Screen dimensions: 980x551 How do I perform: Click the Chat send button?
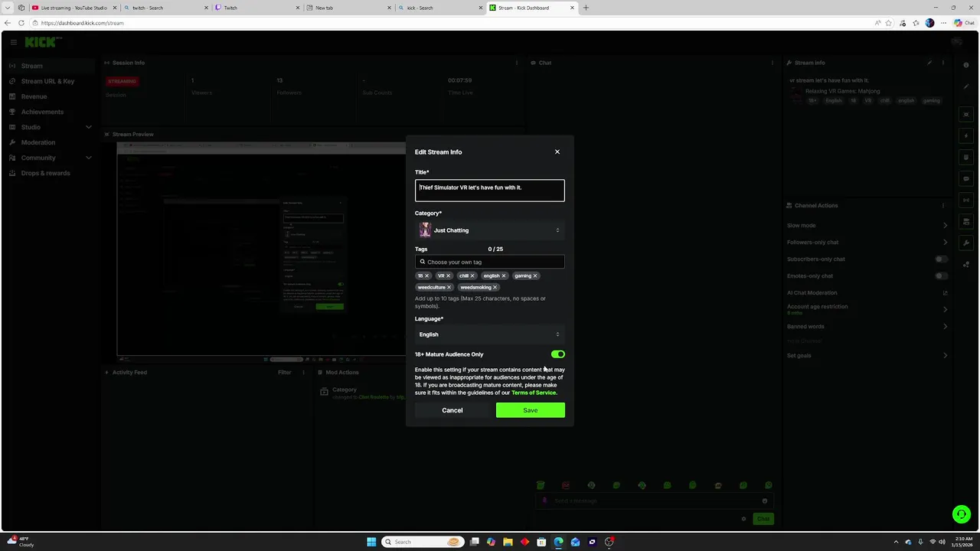(763, 519)
